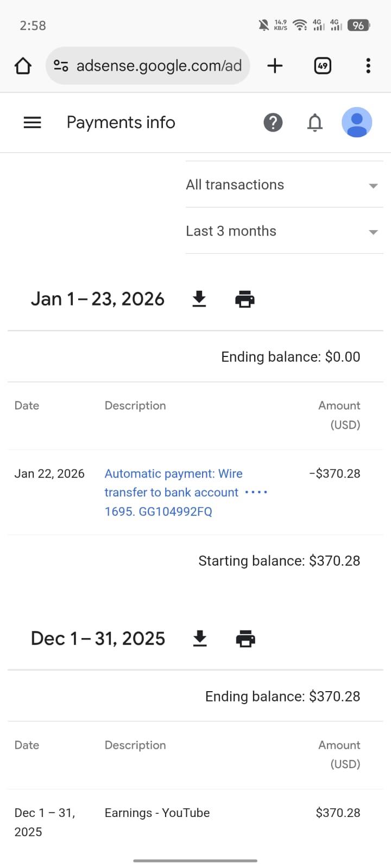This screenshot has width=391, height=868.
Task: Tap the Payments info page title
Action: [x=121, y=123]
